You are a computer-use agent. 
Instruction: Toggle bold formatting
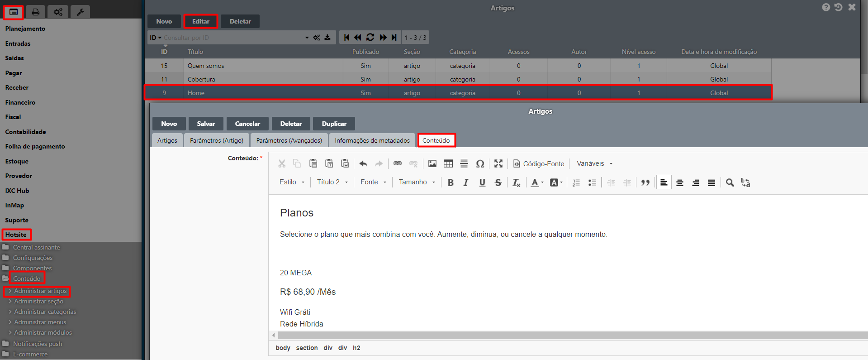(x=451, y=182)
